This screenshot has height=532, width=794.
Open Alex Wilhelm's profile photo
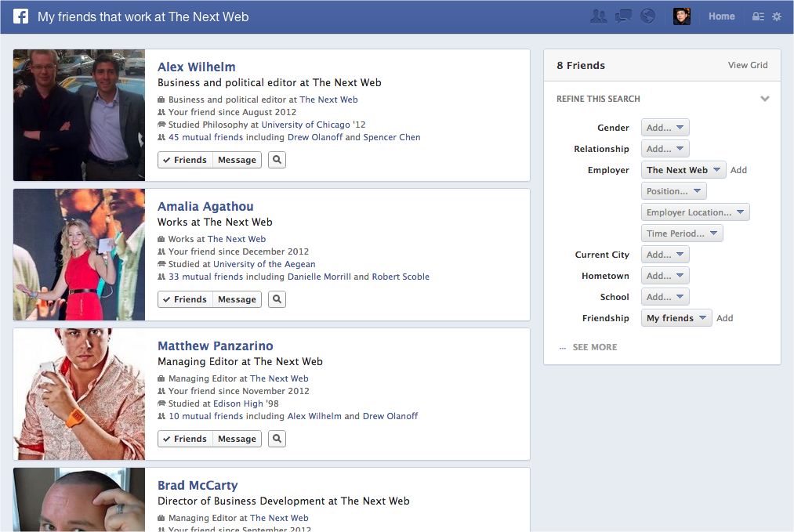tap(79, 115)
